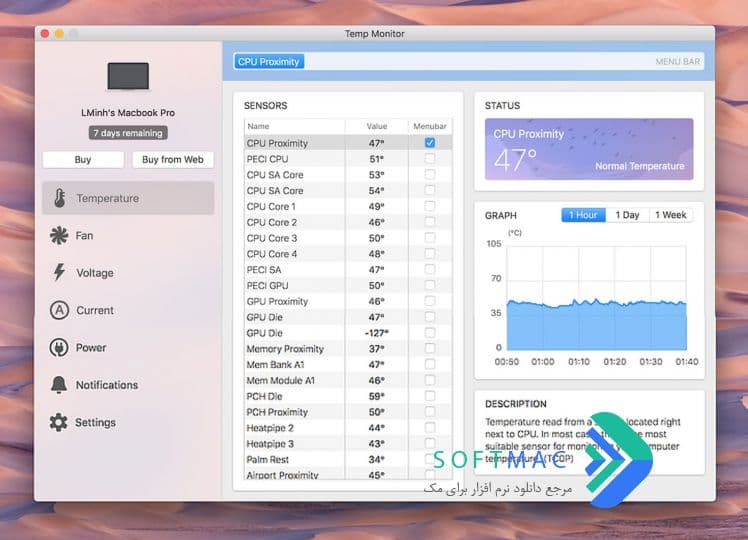Switch graph to 1 Week
The width and height of the screenshot is (748, 540).
(x=671, y=215)
